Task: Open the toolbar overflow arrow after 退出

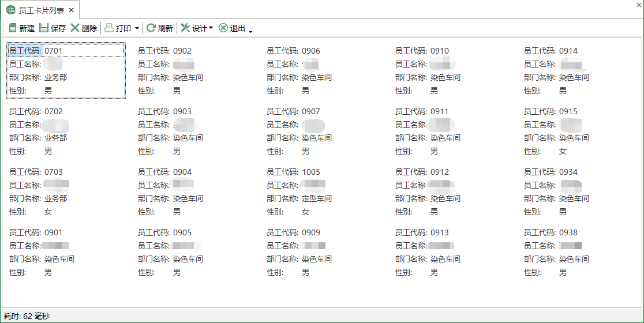Action: pyautogui.click(x=250, y=31)
